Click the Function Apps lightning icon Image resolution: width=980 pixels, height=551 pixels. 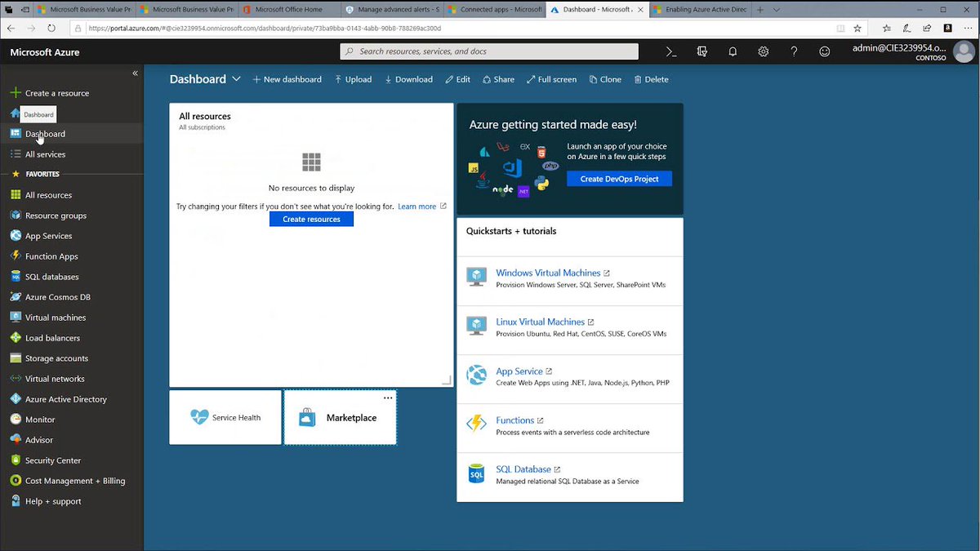[x=16, y=256]
